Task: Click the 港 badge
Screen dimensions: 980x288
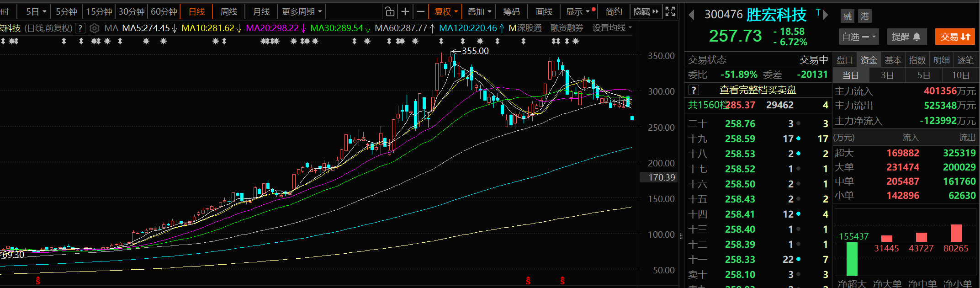Action: (865, 16)
